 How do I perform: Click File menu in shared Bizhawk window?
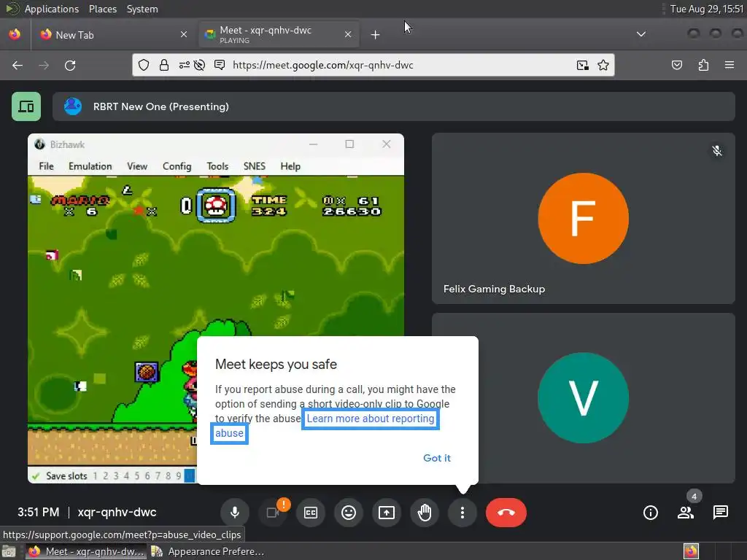[46, 166]
